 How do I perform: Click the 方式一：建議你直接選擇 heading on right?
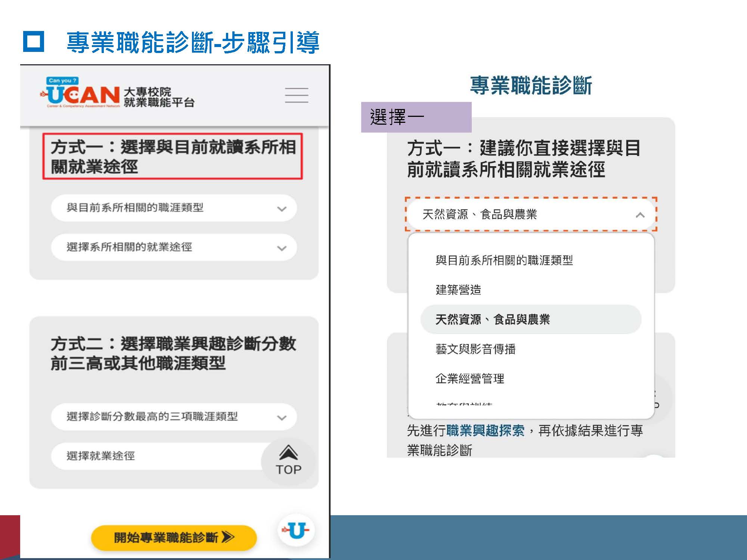click(x=524, y=159)
